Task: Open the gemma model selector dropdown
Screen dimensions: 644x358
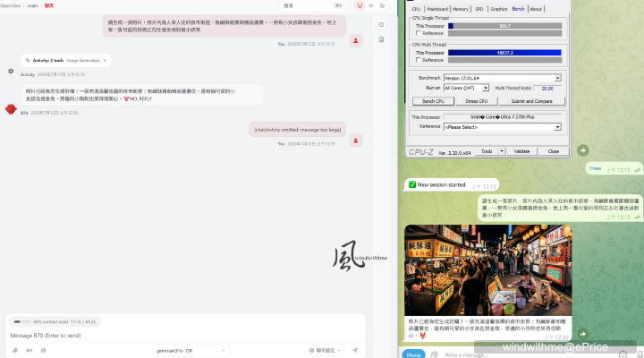Action: coord(191,351)
